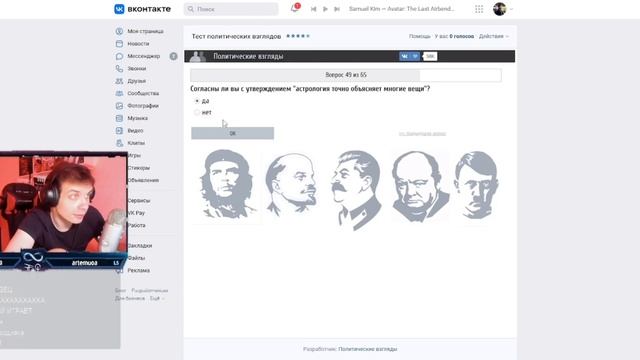The image size is (640, 360).
Task: Click Моя страница profile icon in sidebar
Action: 119,31
